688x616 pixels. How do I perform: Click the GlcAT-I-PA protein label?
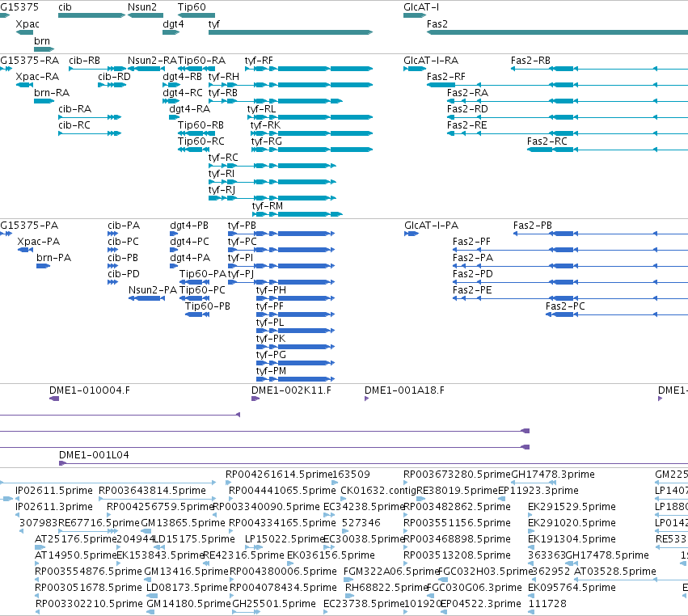pyautogui.click(x=432, y=226)
